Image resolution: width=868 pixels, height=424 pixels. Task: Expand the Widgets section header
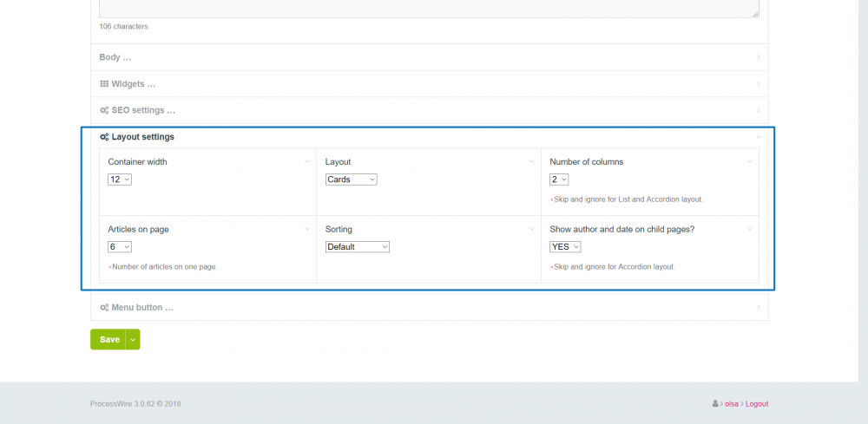point(134,84)
